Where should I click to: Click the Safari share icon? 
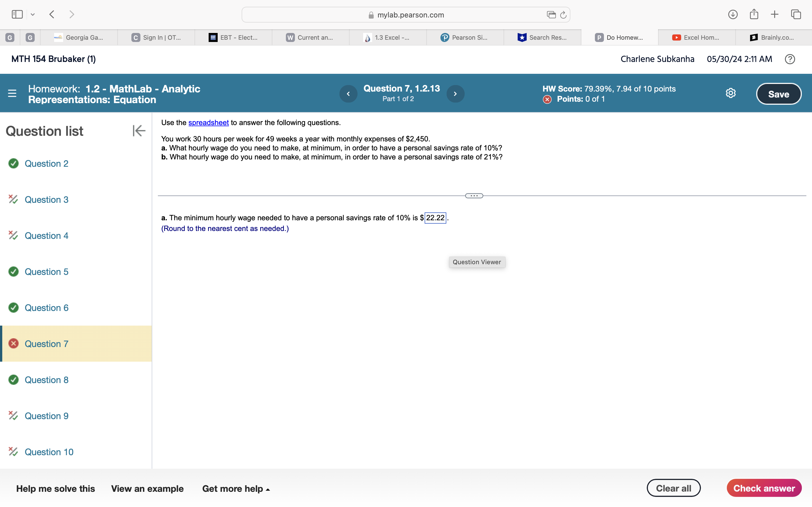coord(754,14)
